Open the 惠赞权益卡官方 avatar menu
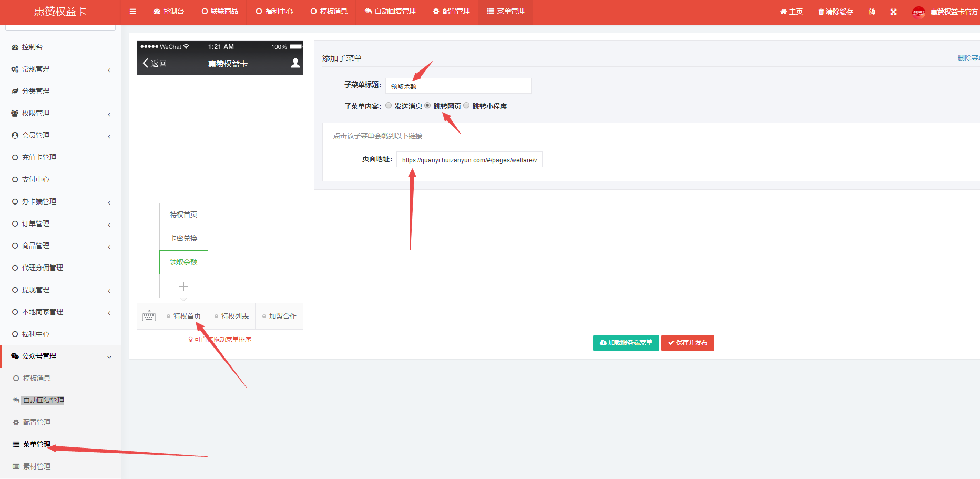The height and width of the screenshot is (479, 980). pos(945,12)
